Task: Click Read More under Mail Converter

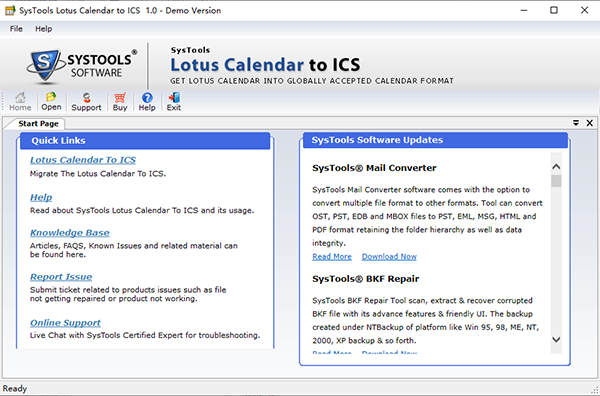Action: 332,257
